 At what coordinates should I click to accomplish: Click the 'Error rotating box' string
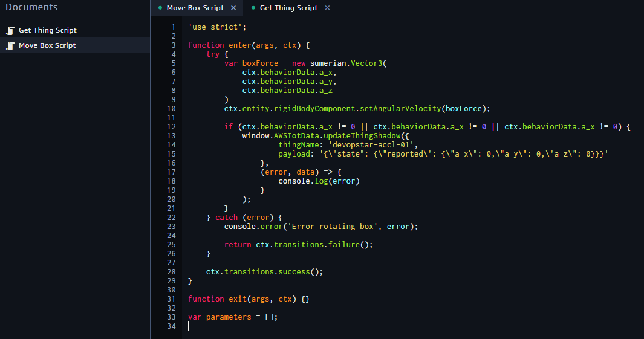point(341,227)
